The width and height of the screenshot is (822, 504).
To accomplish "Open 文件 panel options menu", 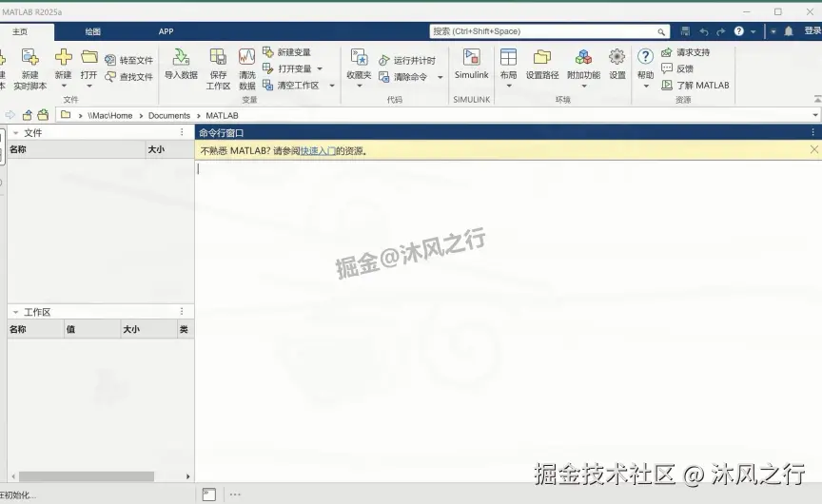I will click(182, 132).
